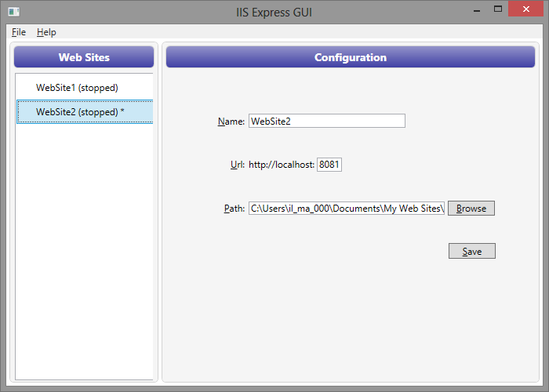Select the WebSite2 (stopped) * entry
Viewport: 549px width, 392px height.
pyautogui.click(x=85, y=112)
